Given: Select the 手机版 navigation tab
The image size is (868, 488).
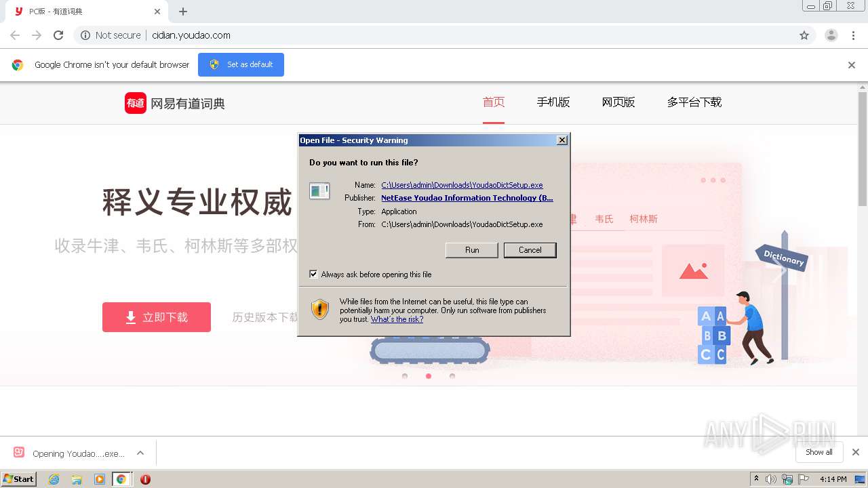Looking at the screenshot, I should [553, 102].
